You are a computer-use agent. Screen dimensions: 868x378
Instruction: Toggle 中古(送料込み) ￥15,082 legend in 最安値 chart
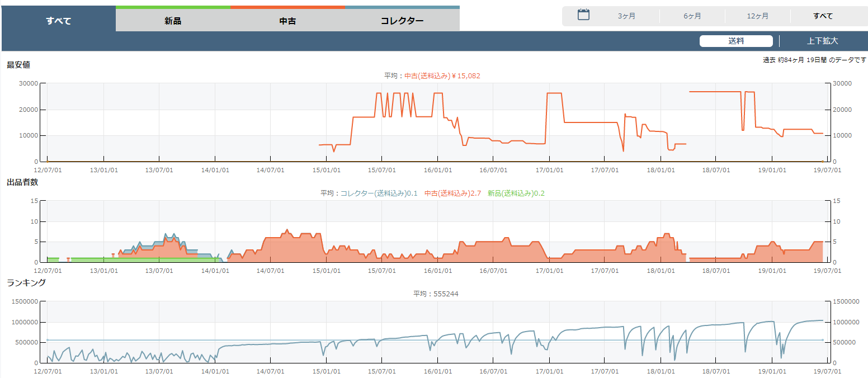442,75
